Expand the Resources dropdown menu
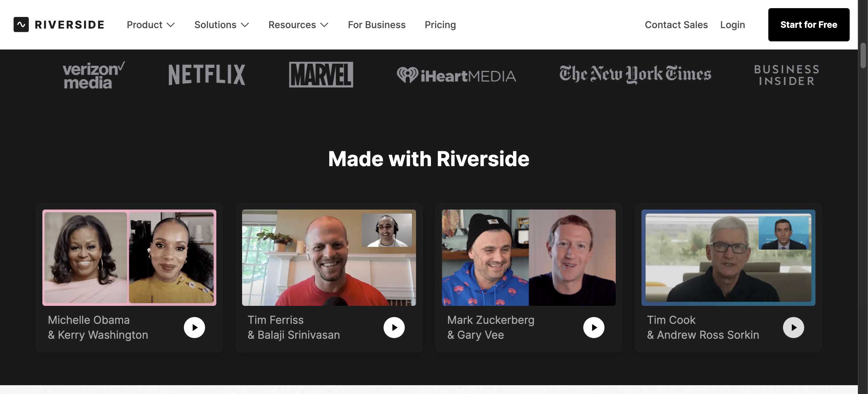 pyautogui.click(x=298, y=25)
